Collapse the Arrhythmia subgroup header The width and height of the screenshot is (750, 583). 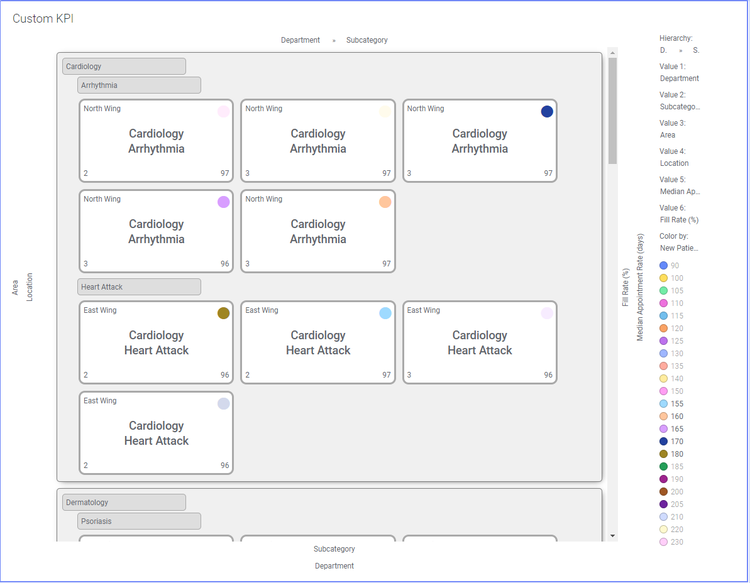[x=139, y=85]
